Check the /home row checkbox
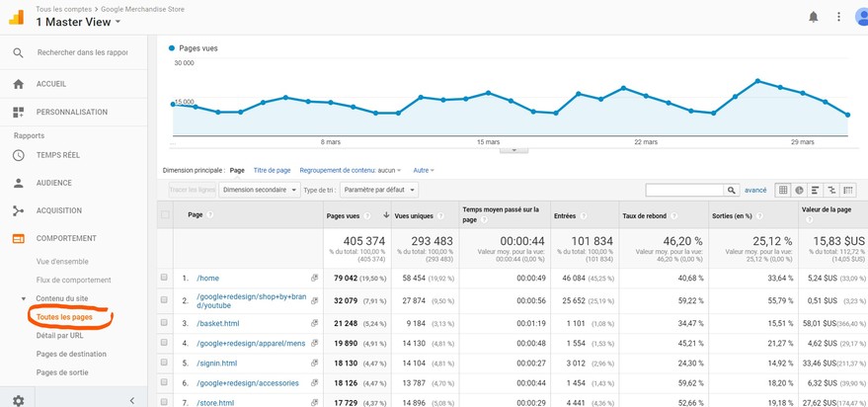Screen dimensions: 868x407 164,278
